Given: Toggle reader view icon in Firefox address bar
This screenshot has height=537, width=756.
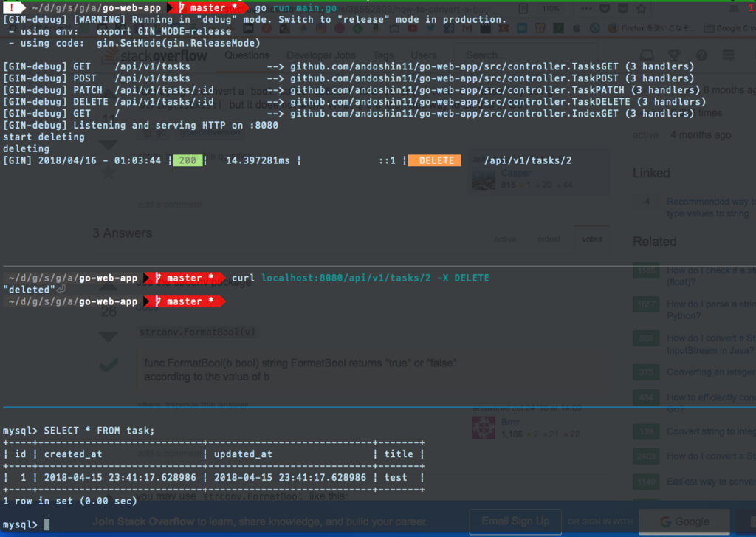Looking at the screenshot, I should point(523,8).
